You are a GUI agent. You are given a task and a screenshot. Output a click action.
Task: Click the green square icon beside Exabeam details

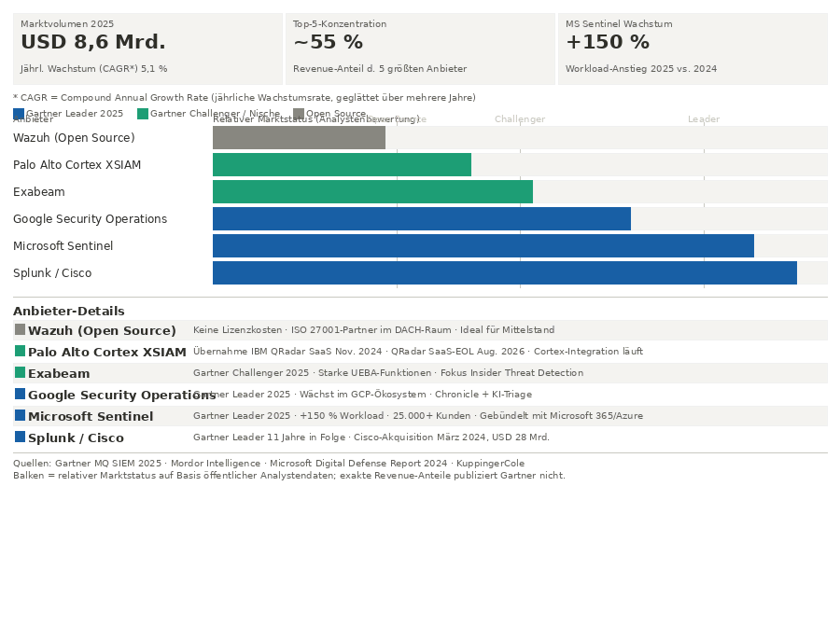click(x=20, y=372)
